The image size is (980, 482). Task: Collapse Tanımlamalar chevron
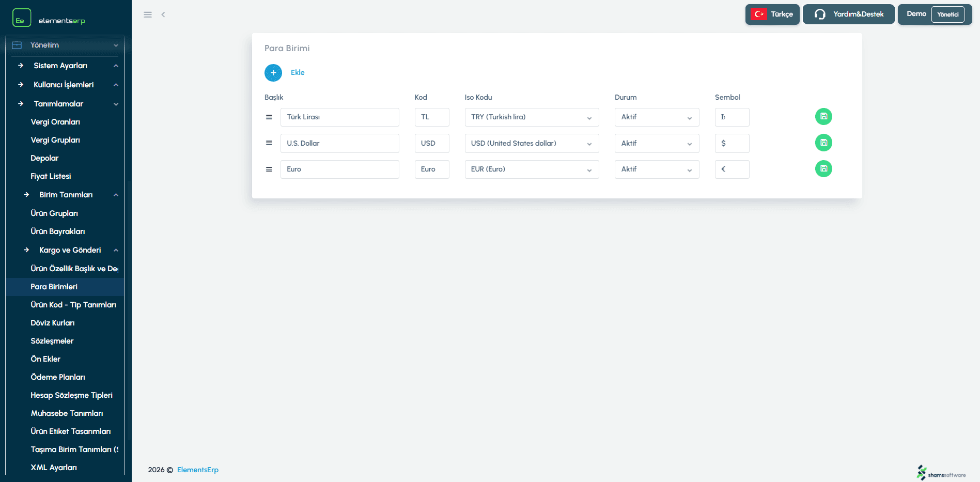tap(116, 104)
